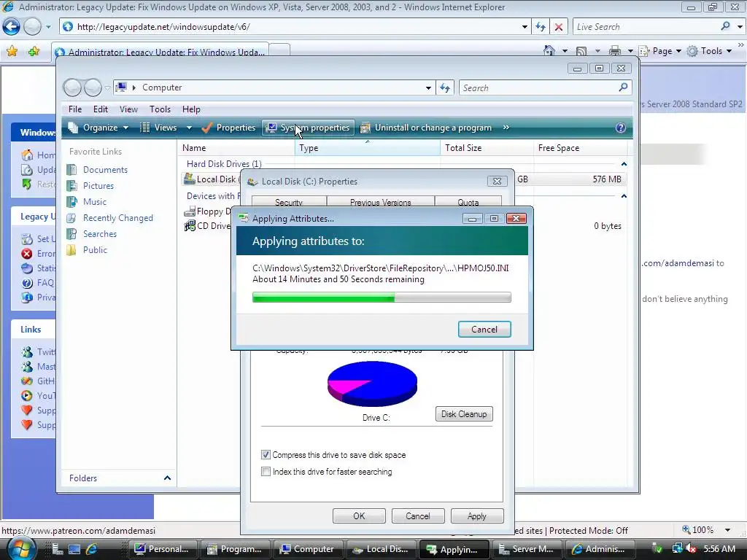This screenshot has height=560, width=747.
Task: Expand the Folders pane
Action: click(x=167, y=478)
